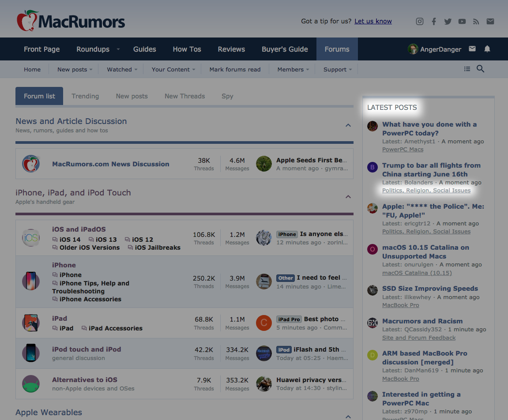Switch to the Spy tab
The height and width of the screenshot is (420, 508).
tap(227, 96)
